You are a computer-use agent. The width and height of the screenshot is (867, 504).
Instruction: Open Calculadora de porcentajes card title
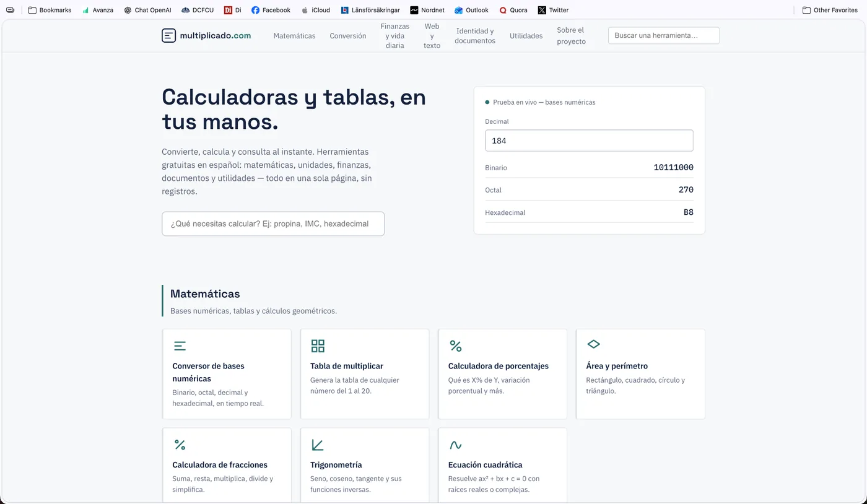[499, 366]
